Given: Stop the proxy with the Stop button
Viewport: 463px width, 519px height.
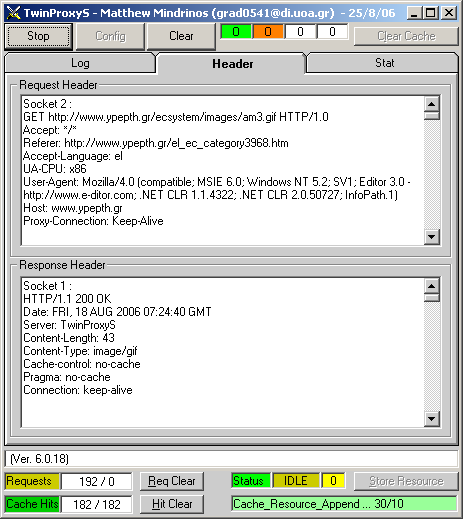Looking at the screenshot, I should (38, 36).
